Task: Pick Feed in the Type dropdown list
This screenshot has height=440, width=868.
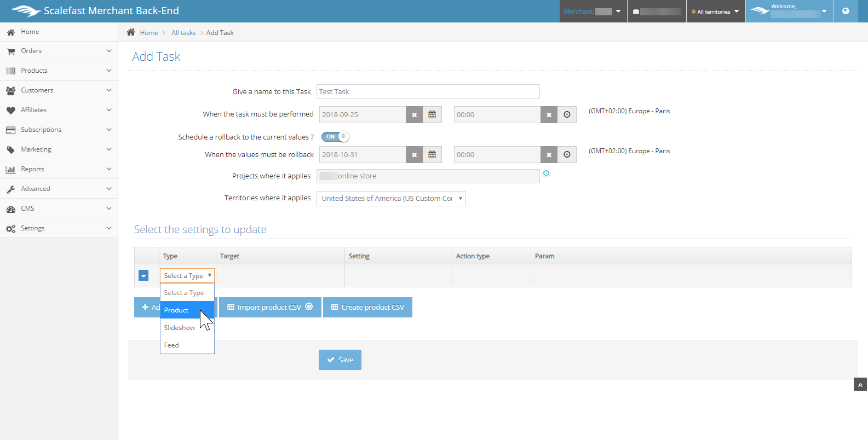Action: [x=171, y=345]
